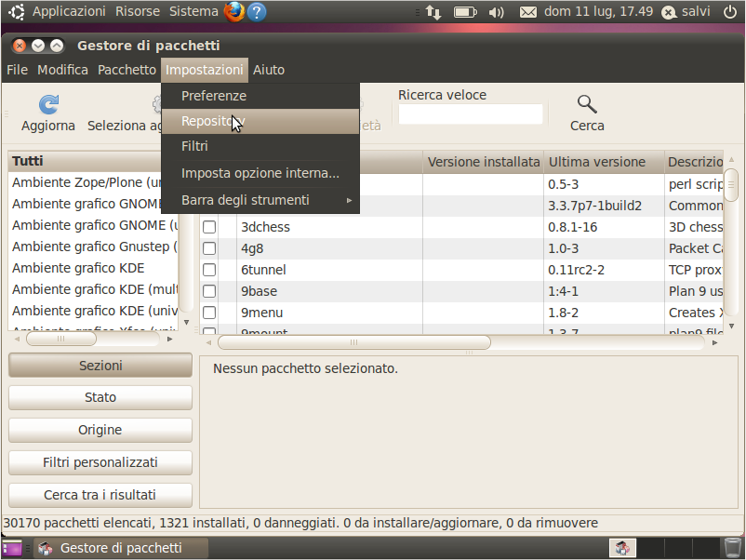Click right arrow of sections horizontal scrollbar
The image size is (746, 560).
click(170, 339)
